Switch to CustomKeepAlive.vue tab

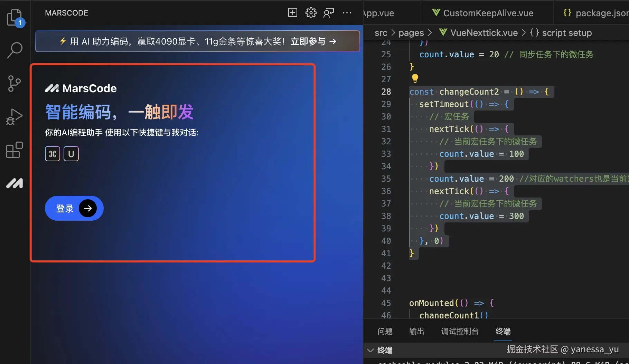483,13
